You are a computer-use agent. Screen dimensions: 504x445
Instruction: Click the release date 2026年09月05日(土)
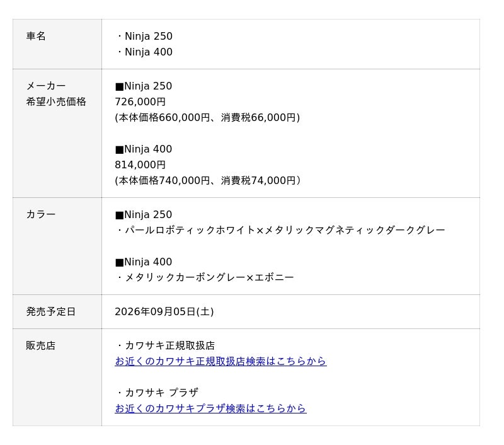coord(164,311)
